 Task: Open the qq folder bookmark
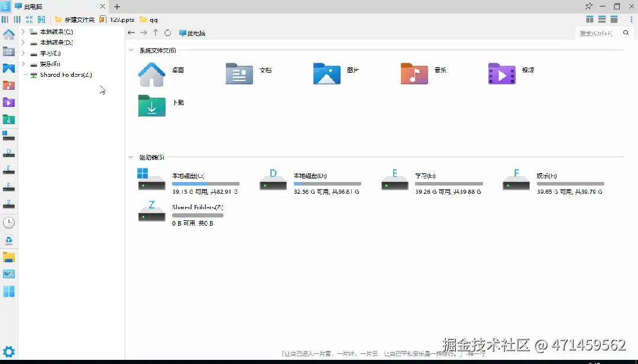tap(148, 19)
